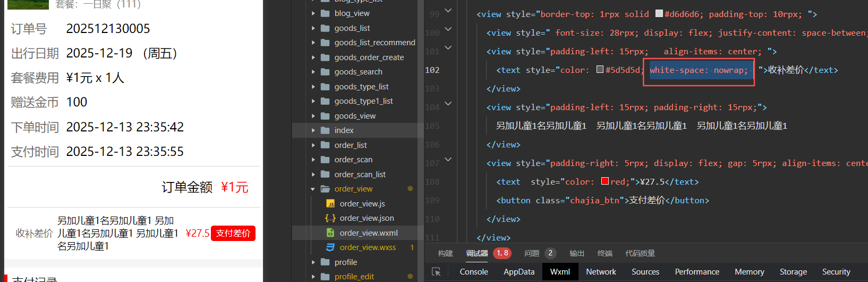The height and width of the screenshot is (282, 868).
Task: Click the order_view.wxss stylesheet icon
Action: tap(330, 247)
